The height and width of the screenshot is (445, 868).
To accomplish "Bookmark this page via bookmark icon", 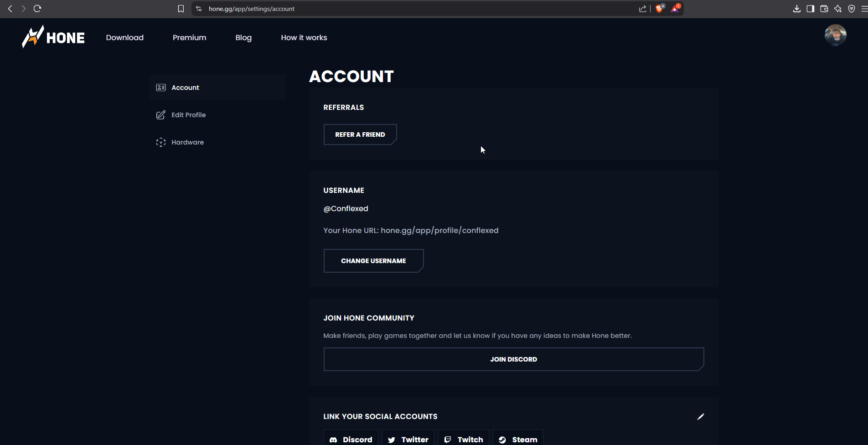I will coord(181,9).
